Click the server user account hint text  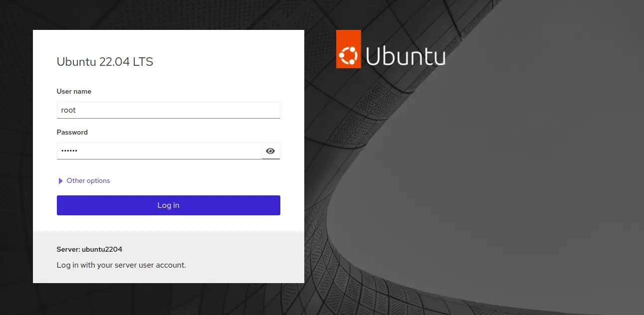121,265
